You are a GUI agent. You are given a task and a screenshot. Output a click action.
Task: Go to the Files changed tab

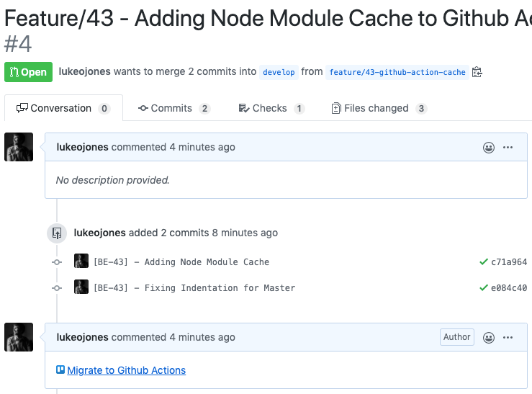[379, 108]
